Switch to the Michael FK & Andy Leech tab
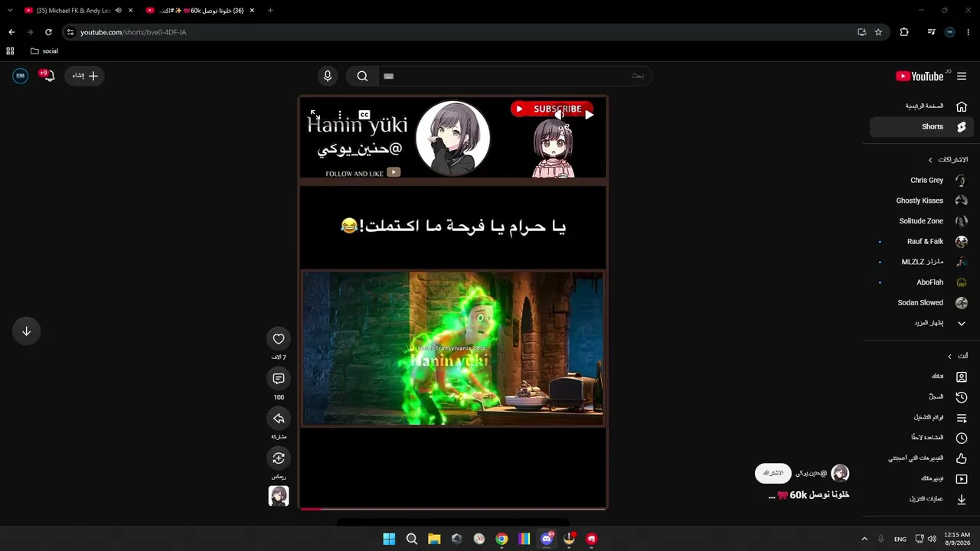980x551 pixels. (x=73, y=11)
